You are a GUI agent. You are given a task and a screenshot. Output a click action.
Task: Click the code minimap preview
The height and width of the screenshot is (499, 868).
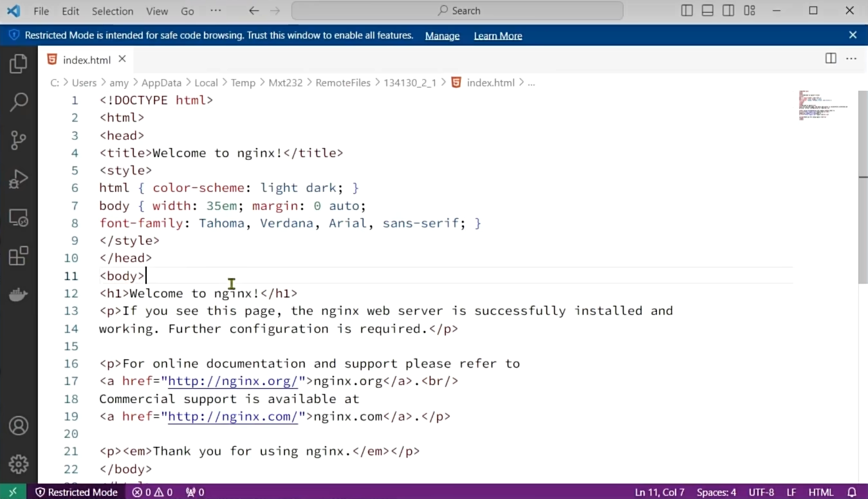tap(823, 106)
